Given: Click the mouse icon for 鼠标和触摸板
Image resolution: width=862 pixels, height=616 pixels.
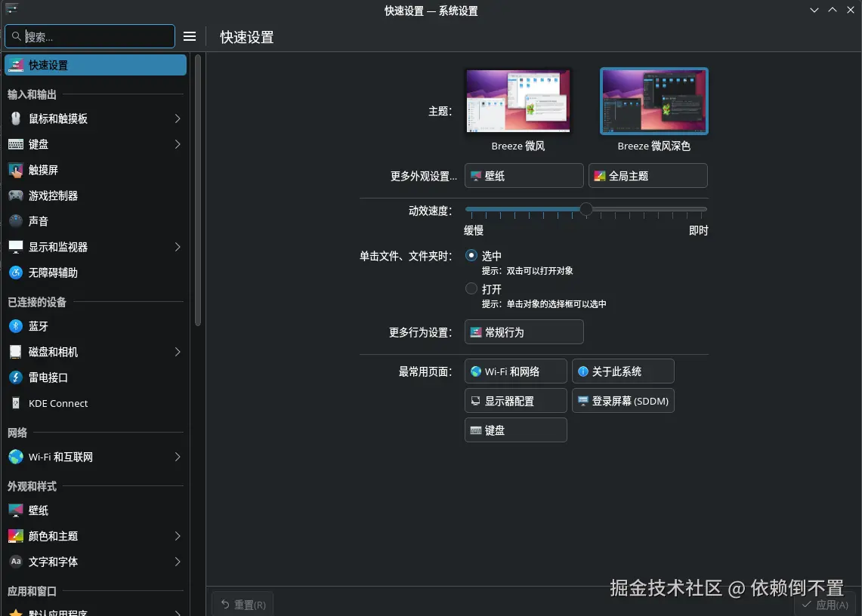Looking at the screenshot, I should click(x=16, y=119).
